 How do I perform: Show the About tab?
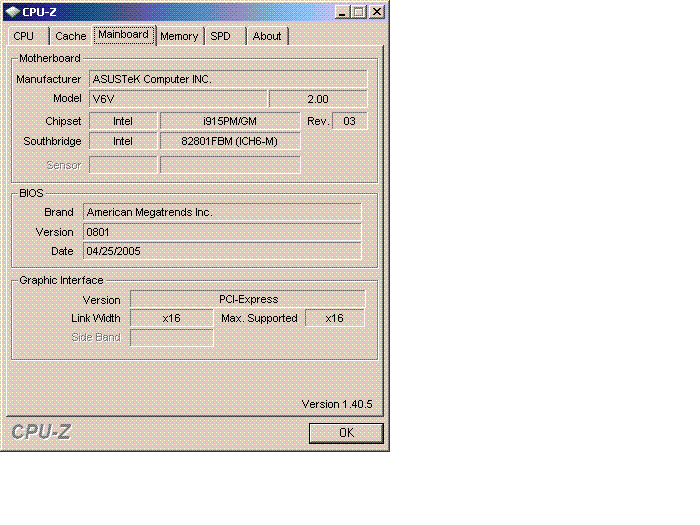point(268,36)
